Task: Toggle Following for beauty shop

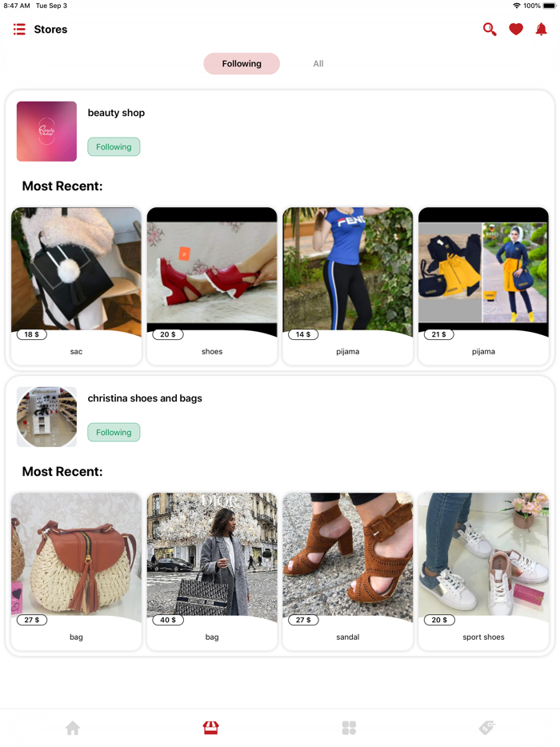Action: coord(114,146)
